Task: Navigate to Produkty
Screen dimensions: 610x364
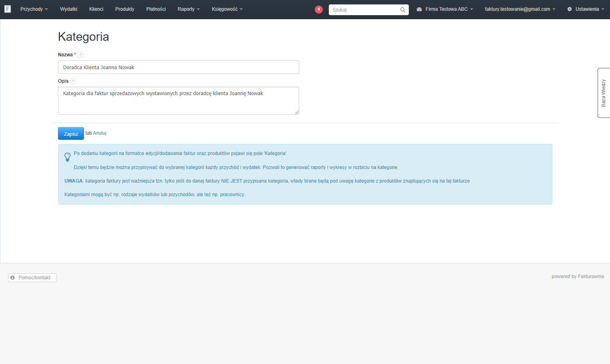Action: tap(125, 9)
